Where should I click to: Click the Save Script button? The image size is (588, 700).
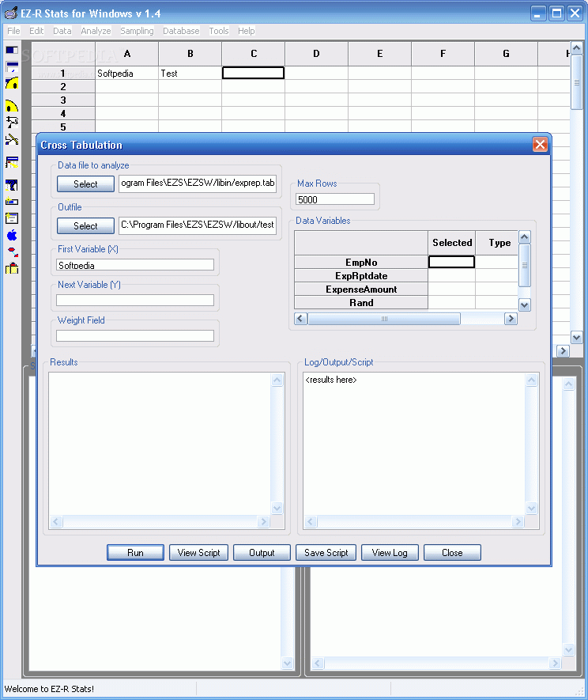click(x=326, y=553)
